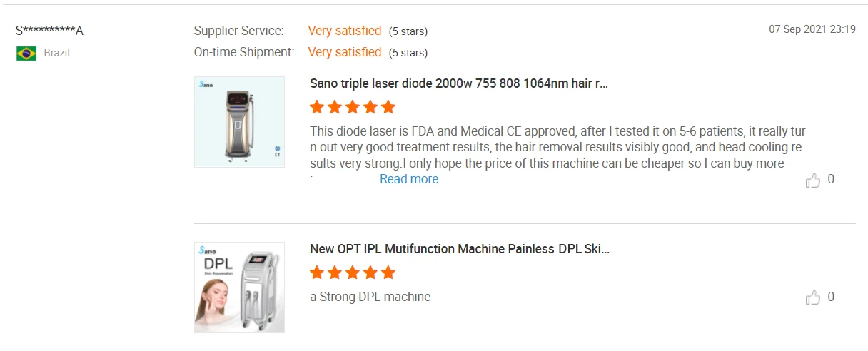868x351 pixels.
Task: Open the Sano triple laser diode product title
Action: (459, 83)
